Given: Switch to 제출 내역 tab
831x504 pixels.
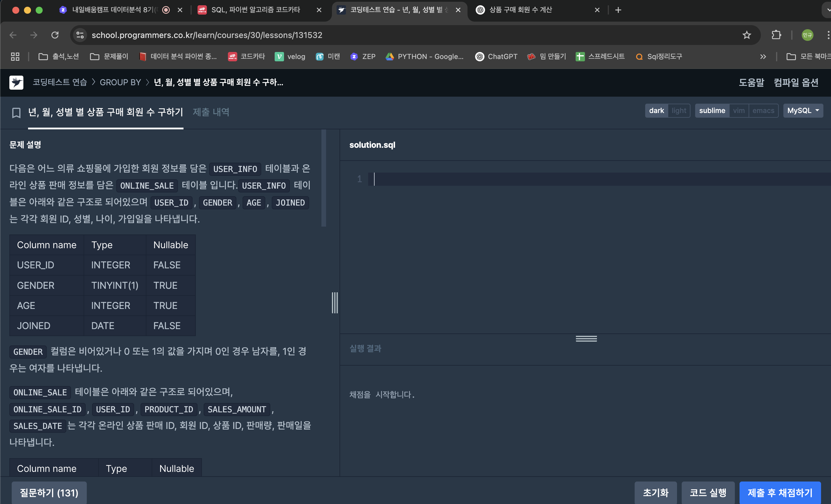Looking at the screenshot, I should click(x=211, y=112).
